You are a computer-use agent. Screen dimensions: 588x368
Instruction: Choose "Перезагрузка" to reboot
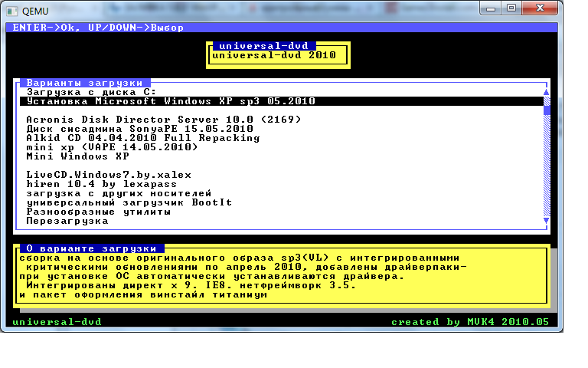click(x=67, y=221)
